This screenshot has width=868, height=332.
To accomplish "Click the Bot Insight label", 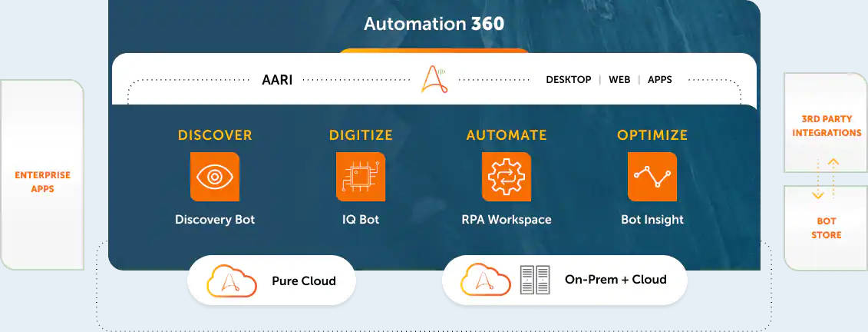I will tap(652, 220).
